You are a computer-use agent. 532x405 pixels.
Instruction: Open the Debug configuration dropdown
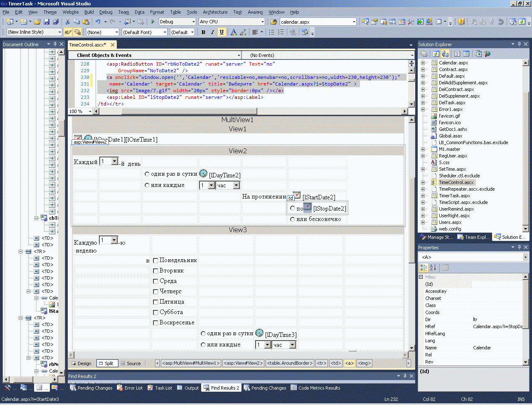pyautogui.click(x=193, y=22)
